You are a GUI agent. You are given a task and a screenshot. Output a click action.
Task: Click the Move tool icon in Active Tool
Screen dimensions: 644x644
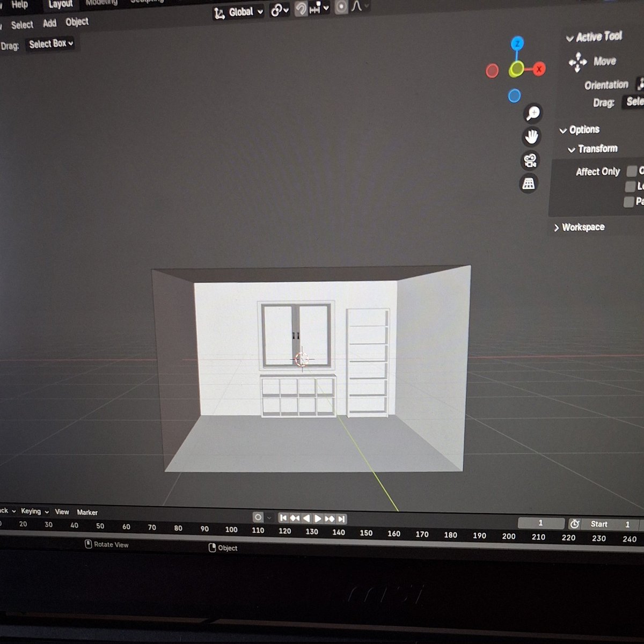pyautogui.click(x=577, y=62)
